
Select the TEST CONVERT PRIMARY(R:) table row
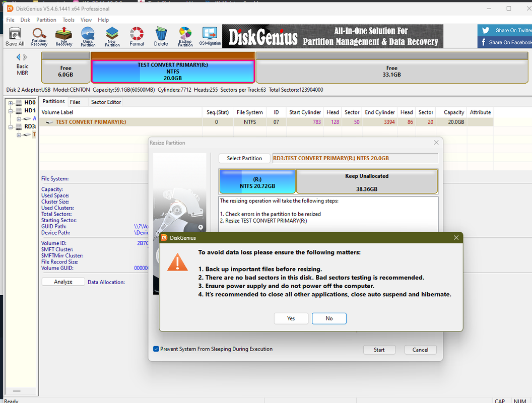pyautogui.click(x=267, y=122)
